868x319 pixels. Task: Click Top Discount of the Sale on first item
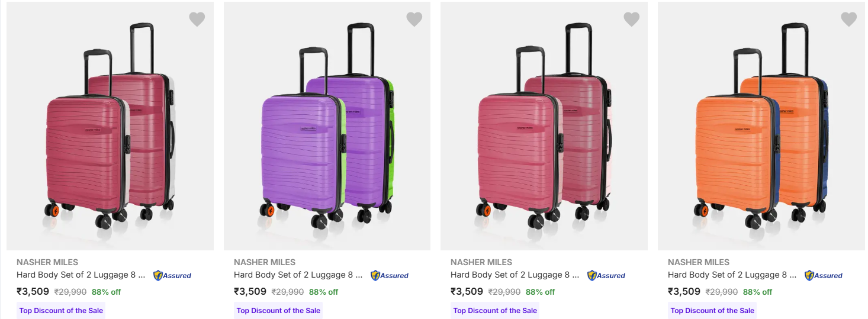pyautogui.click(x=61, y=311)
